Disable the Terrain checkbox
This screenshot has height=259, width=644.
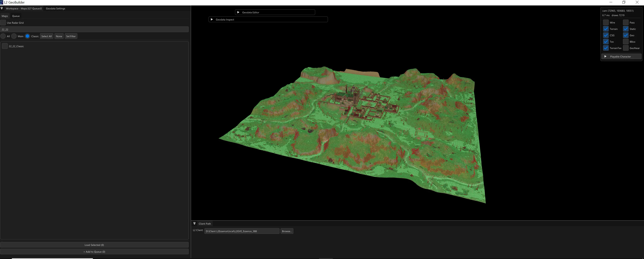click(x=606, y=29)
